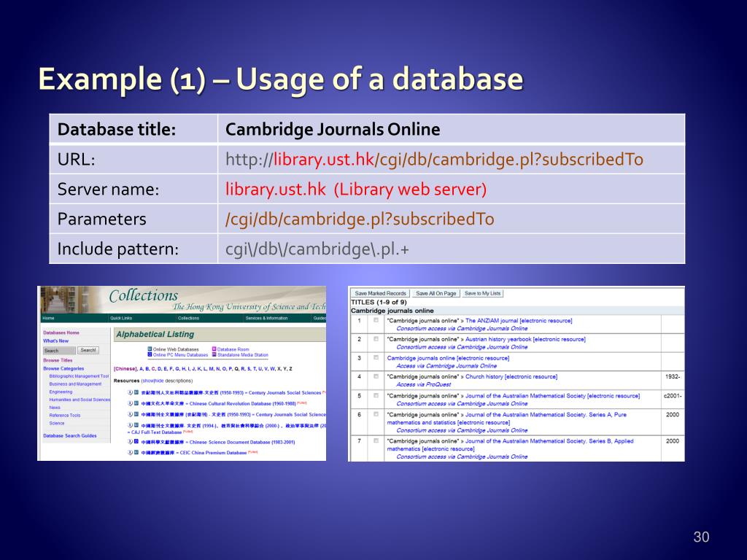Open the Databases Home sidebar link
747x560 pixels.
coord(61,332)
